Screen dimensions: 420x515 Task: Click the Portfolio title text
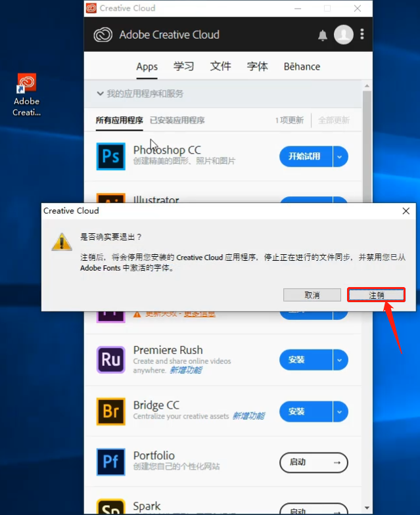(154, 456)
